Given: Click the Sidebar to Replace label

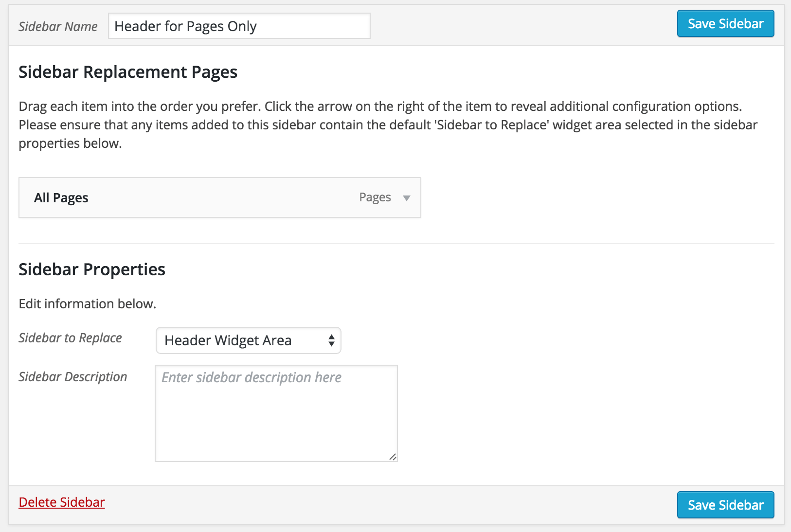Looking at the screenshot, I should [x=70, y=338].
